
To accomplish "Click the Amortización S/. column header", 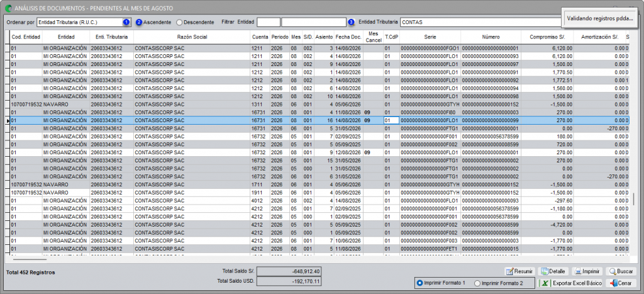I will point(599,37).
